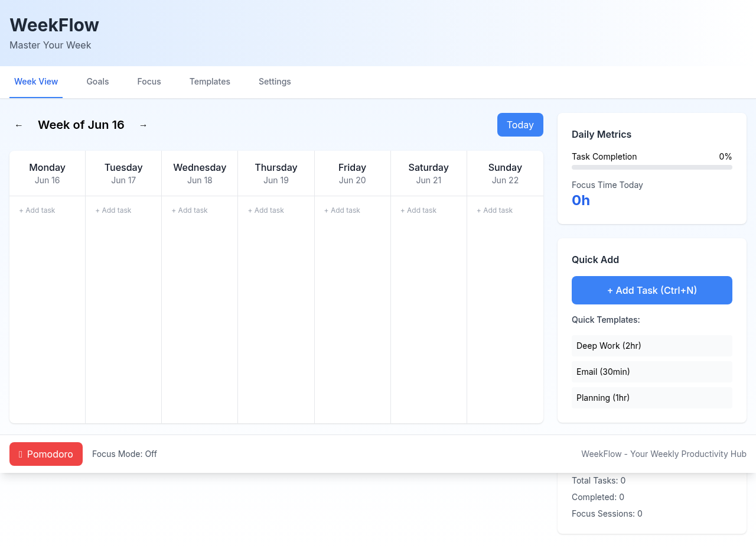Image resolution: width=756 pixels, height=548 pixels.
Task: Start the Pomodoro timer
Action: [x=45, y=454]
